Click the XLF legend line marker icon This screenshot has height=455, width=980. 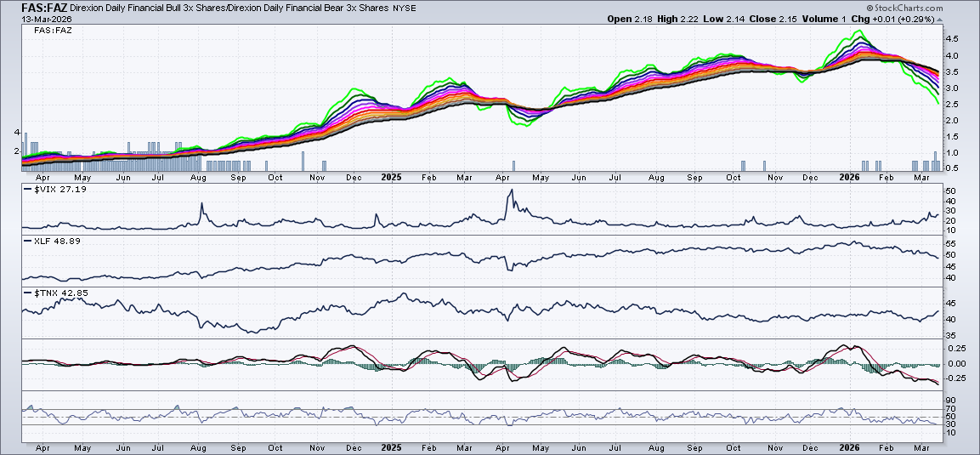pyautogui.click(x=28, y=242)
